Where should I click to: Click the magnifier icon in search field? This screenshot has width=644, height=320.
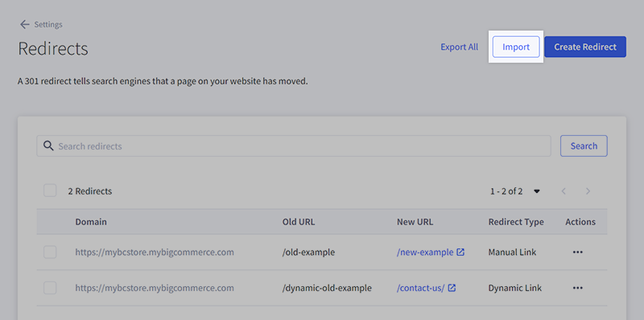coord(48,146)
